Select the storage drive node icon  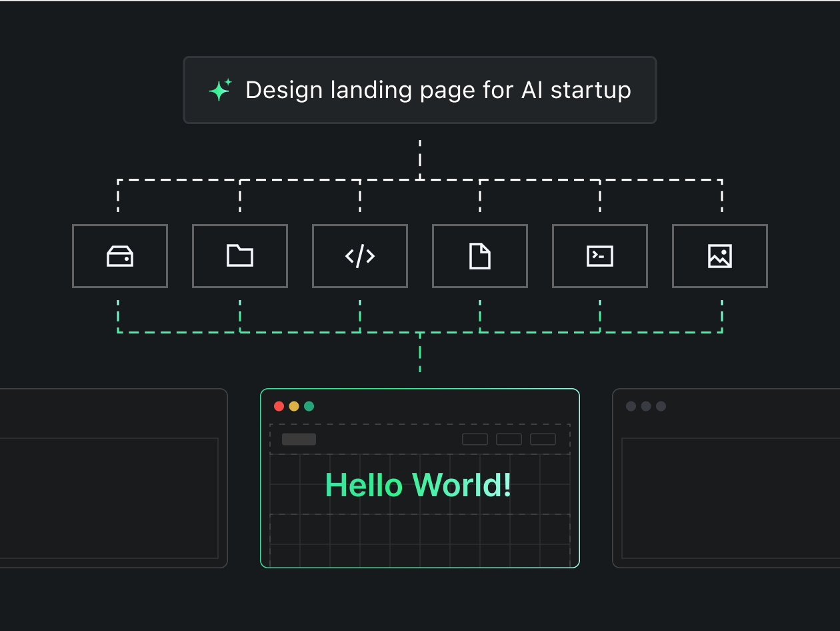pos(120,256)
